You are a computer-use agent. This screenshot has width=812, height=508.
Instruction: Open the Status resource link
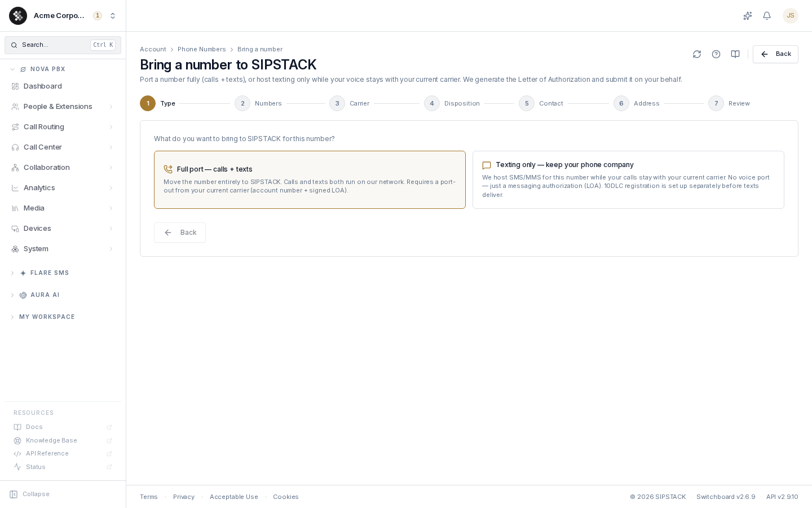[x=63, y=467]
